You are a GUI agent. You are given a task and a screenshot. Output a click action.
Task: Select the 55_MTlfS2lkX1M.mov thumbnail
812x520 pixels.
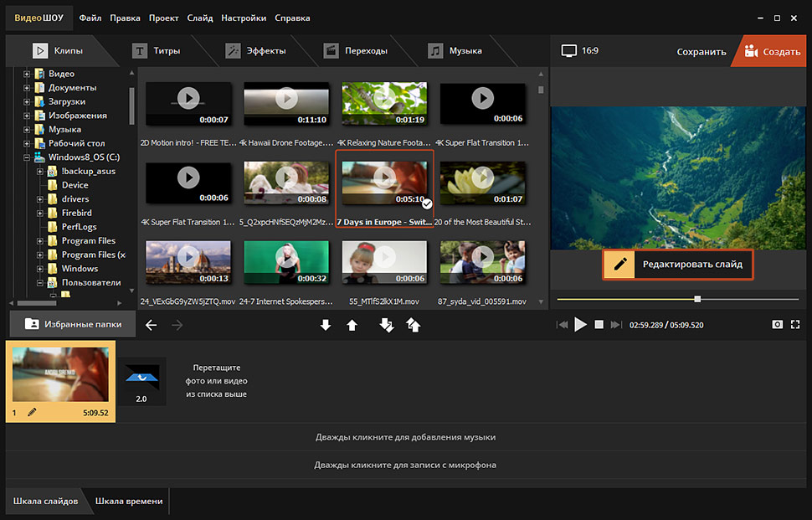tap(384, 263)
